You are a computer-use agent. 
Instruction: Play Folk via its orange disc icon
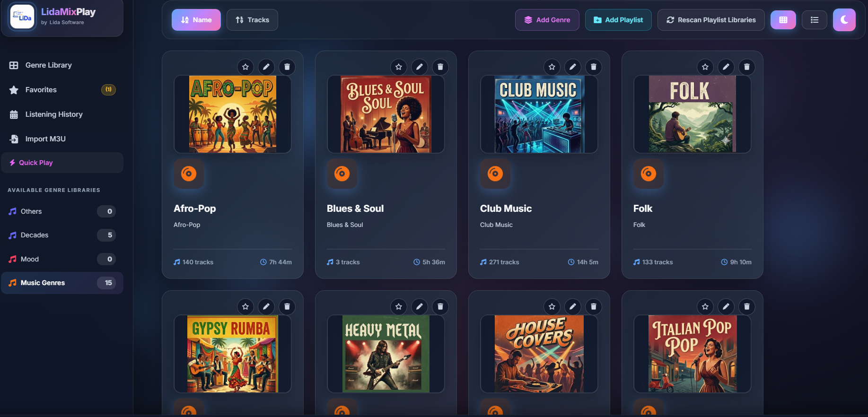(649, 174)
